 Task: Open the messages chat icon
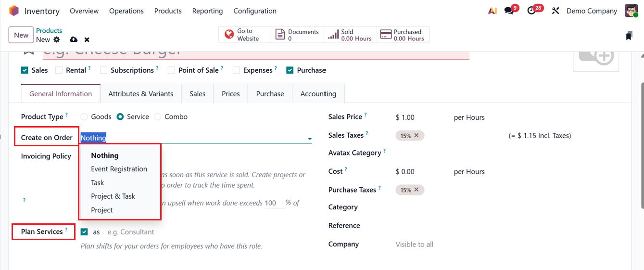tap(509, 11)
